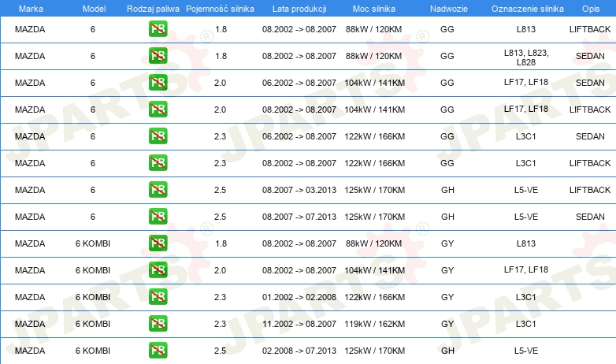
Task: Click petrol fuel icon in 6 KOMBI 122kW row
Action: (158, 296)
